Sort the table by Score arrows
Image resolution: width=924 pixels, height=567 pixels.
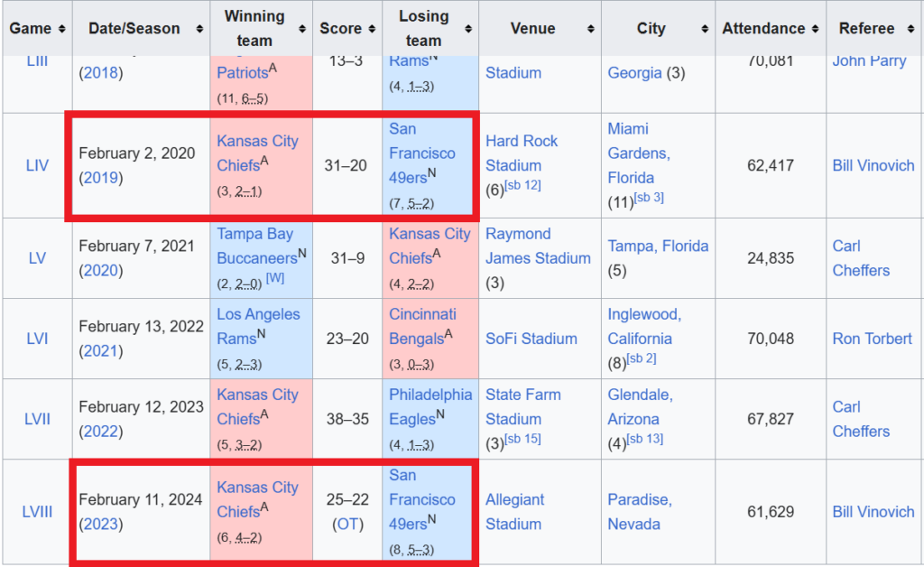click(x=370, y=29)
